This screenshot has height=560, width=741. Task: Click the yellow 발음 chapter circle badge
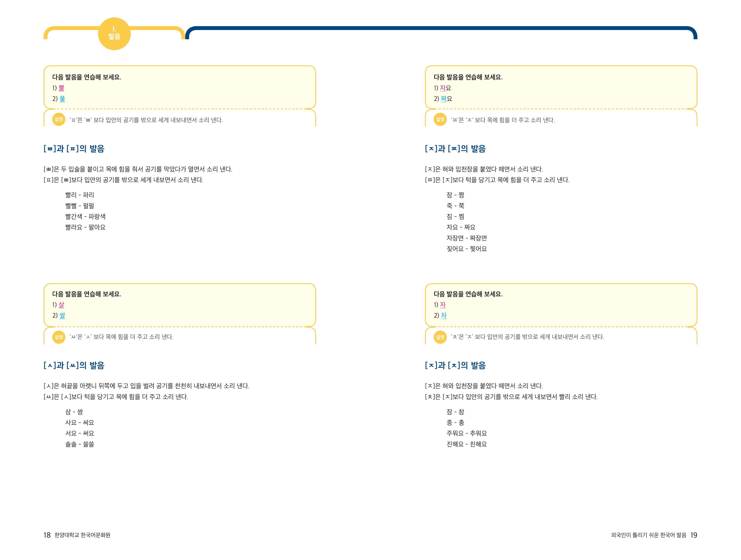(114, 34)
